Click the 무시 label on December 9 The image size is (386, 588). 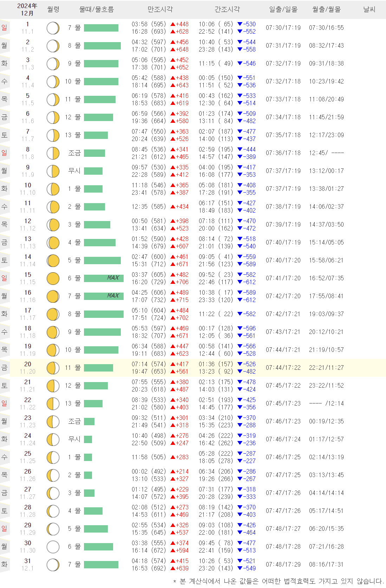click(x=74, y=171)
